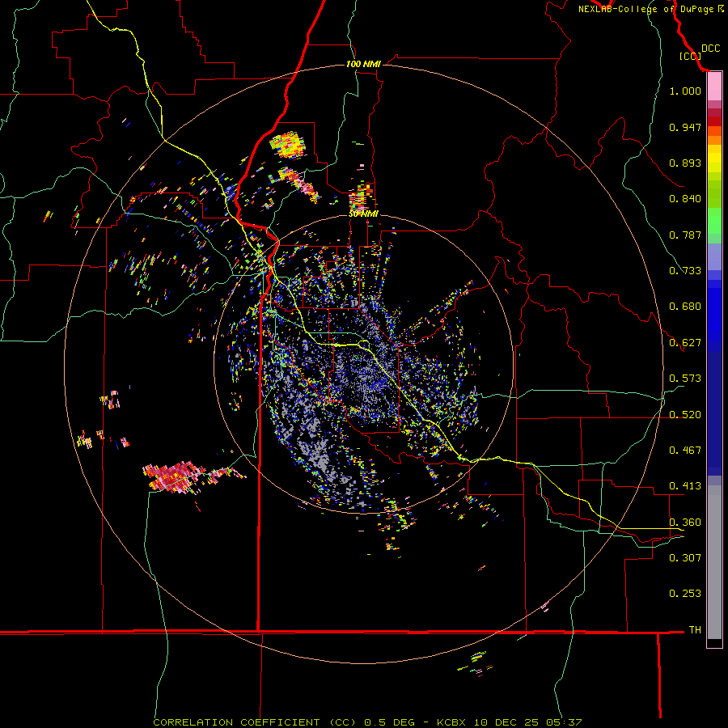728x728 pixels.
Task: Select the 0.520 scale value
Action: coord(685,415)
